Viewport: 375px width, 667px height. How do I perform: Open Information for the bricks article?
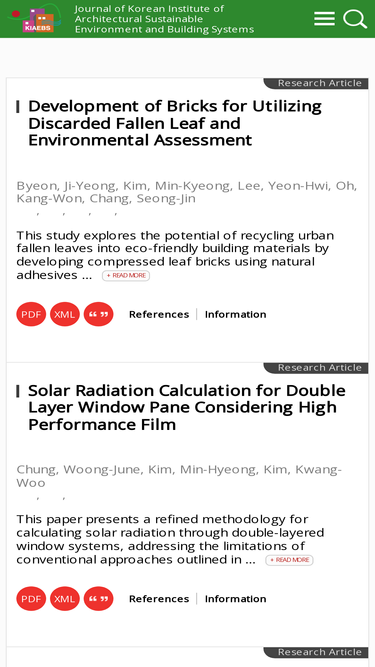pyautogui.click(x=236, y=314)
